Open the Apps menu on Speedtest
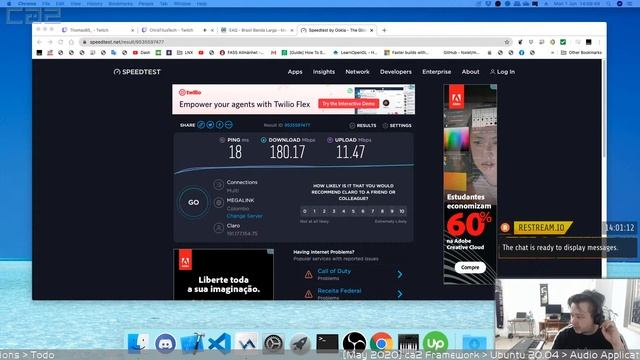Screen dimensions: 640x360 coord(295,72)
